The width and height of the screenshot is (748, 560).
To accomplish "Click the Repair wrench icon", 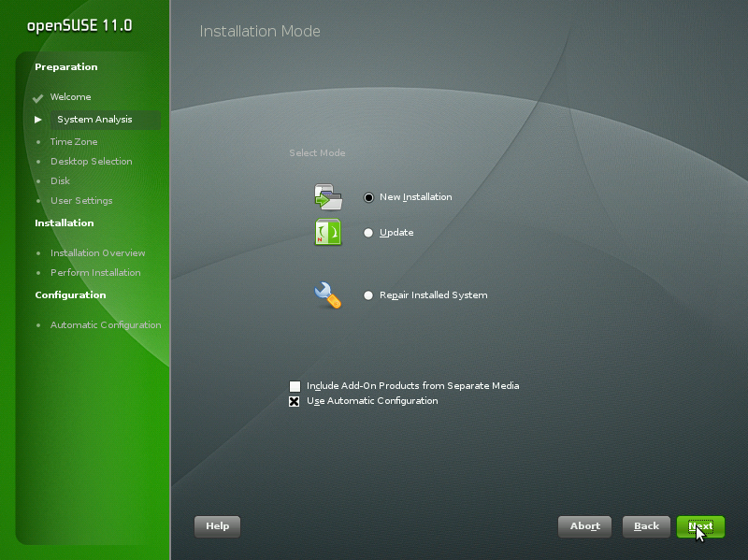I will [328, 295].
